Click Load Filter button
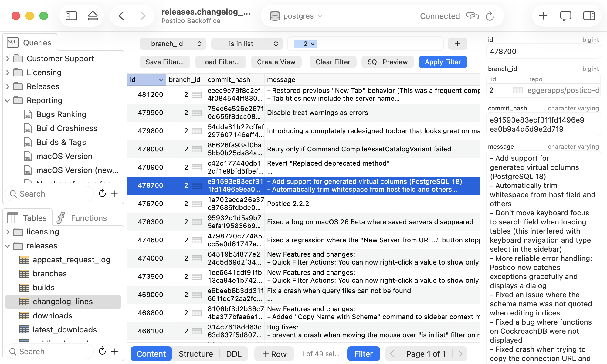This screenshot has width=607, height=364. pyautogui.click(x=220, y=62)
